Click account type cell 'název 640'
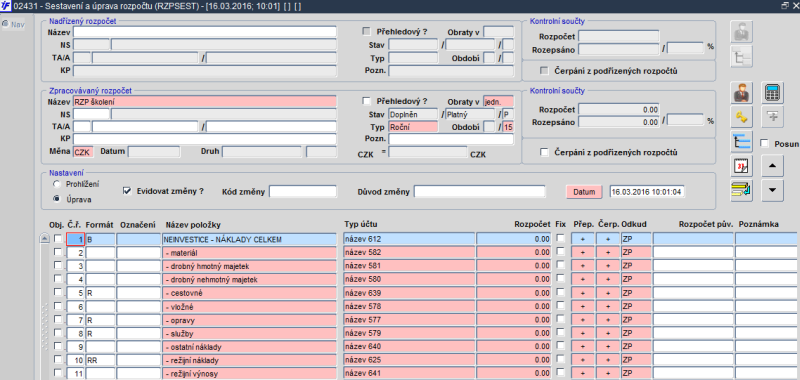This screenshot has width=800, height=380. tap(409, 347)
